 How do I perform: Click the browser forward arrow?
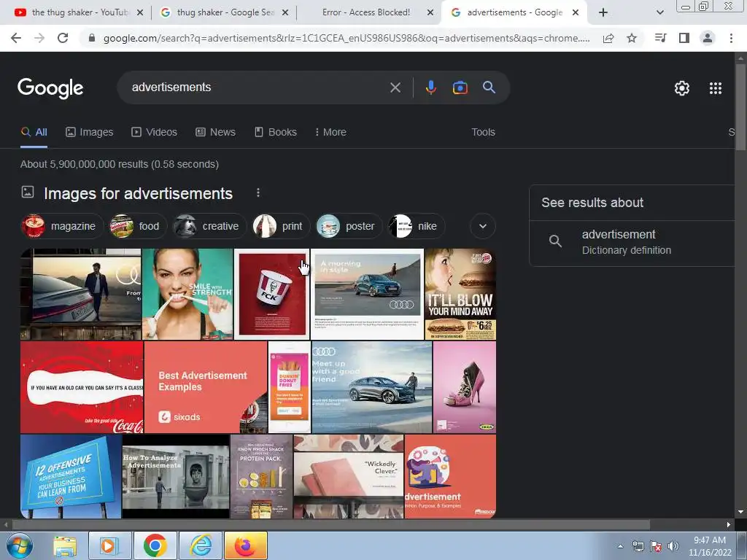point(39,38)
